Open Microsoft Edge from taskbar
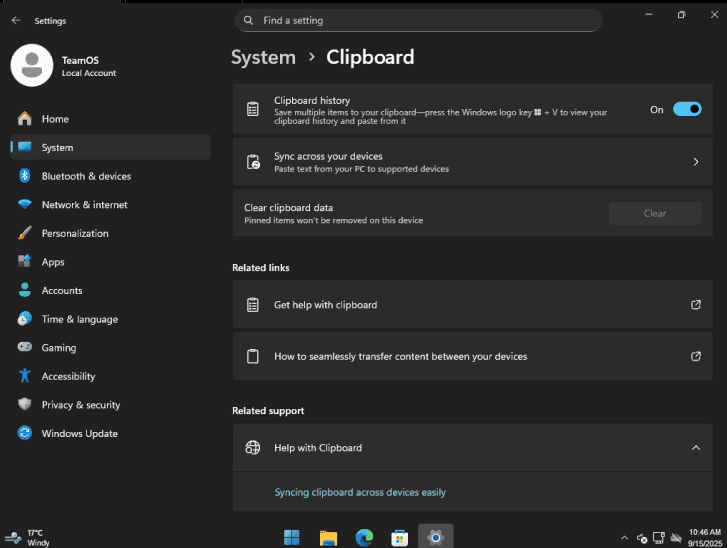The width and height of the screenshot is (727, 548). 364,537
